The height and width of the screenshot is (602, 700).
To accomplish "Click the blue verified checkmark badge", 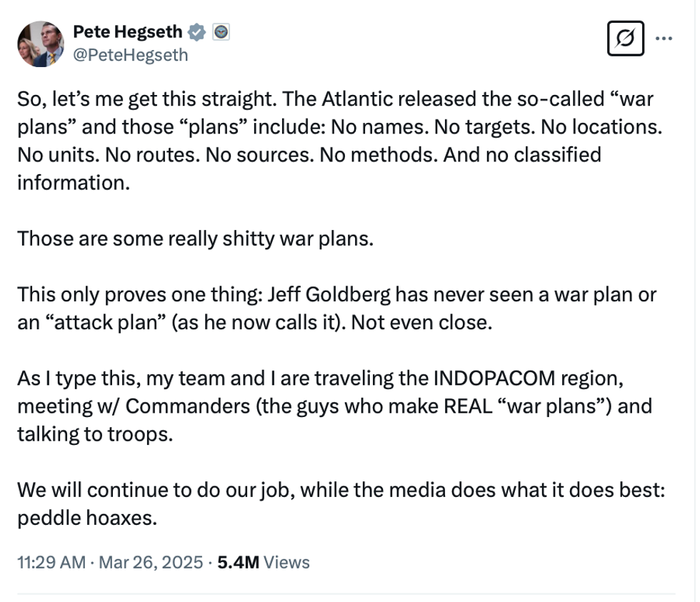I will pos(196,32).
